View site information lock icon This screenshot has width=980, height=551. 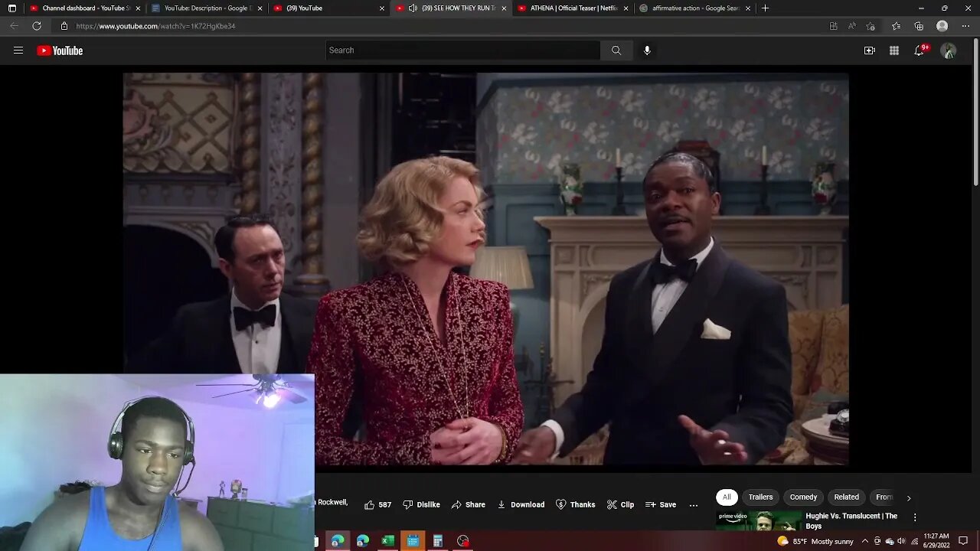pos(64,26)
